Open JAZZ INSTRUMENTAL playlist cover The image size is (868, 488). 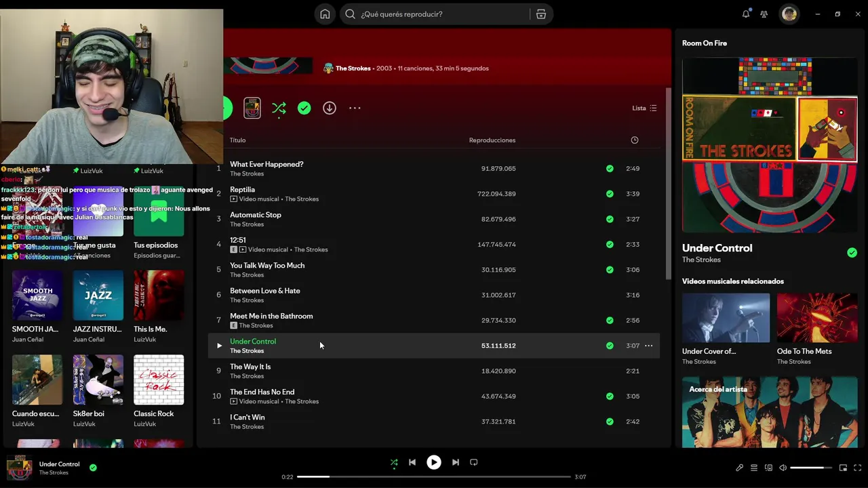(98, 296)
